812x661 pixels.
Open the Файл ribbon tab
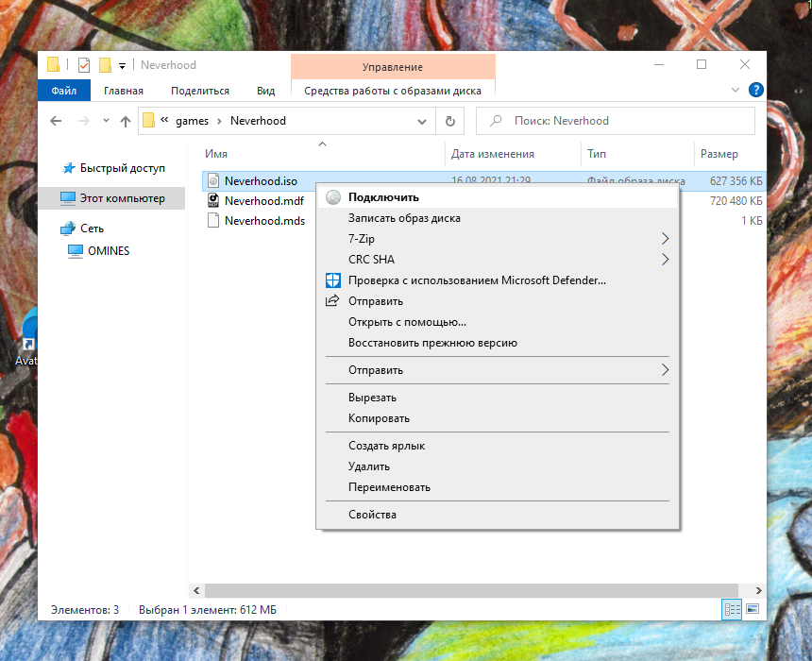pos(63,91)
